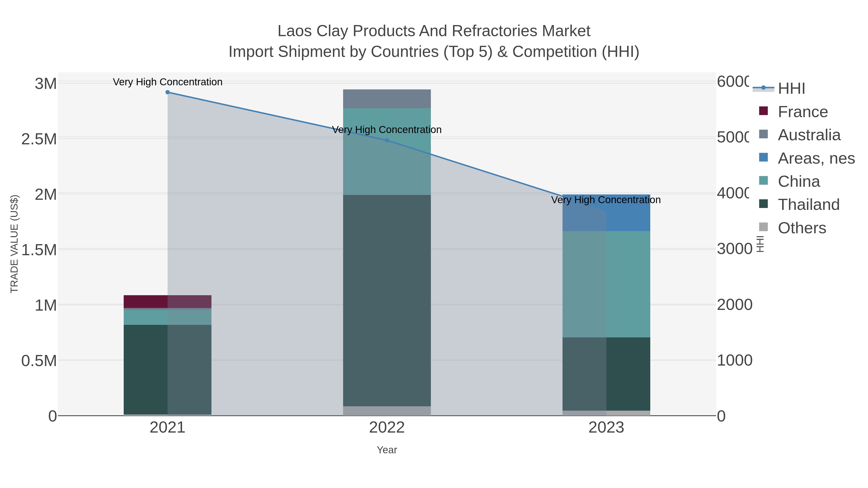The width and height of the screenshot is (868, 488).
Task: Toggle France series in legend
Action: coord(793,112)
